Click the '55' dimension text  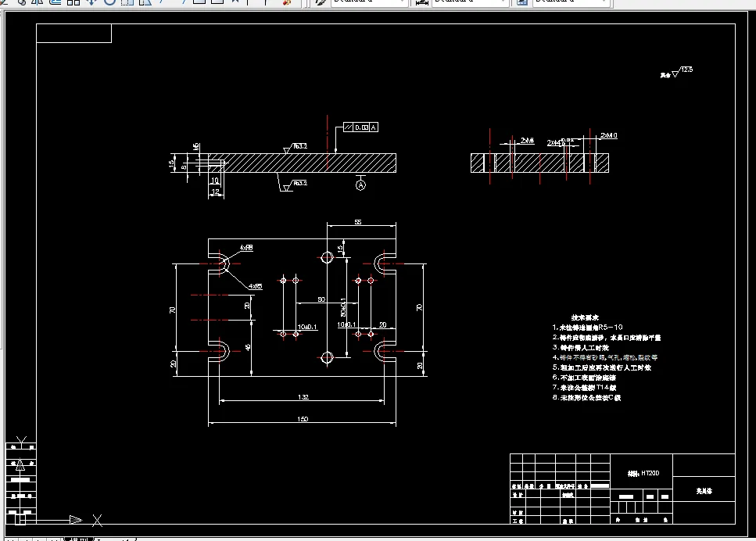point(358,222)
